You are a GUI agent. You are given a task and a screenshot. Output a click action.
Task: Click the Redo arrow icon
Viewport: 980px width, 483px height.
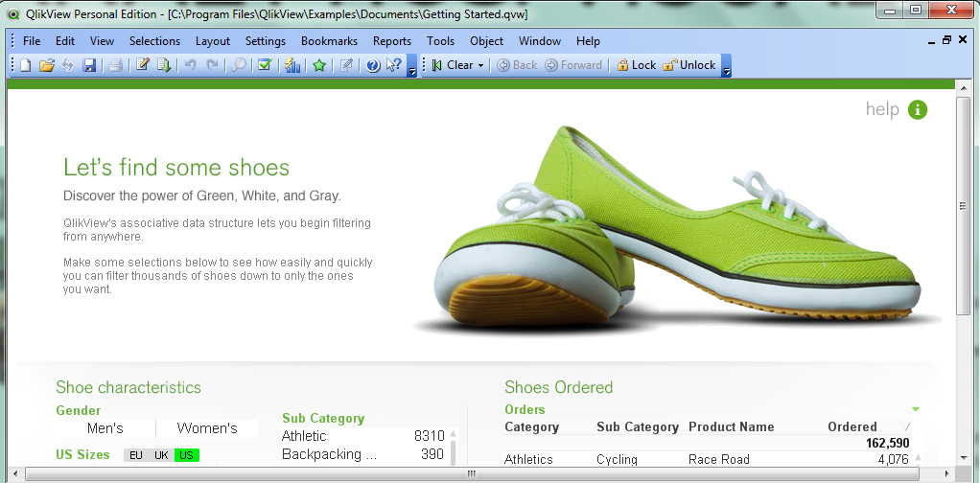[213, 65]
